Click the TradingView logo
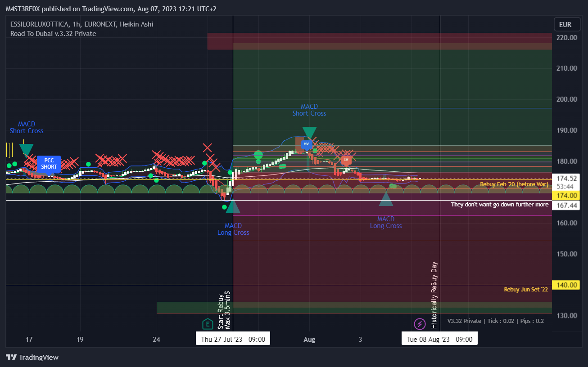Screen dimensions: 588x367 32,357
